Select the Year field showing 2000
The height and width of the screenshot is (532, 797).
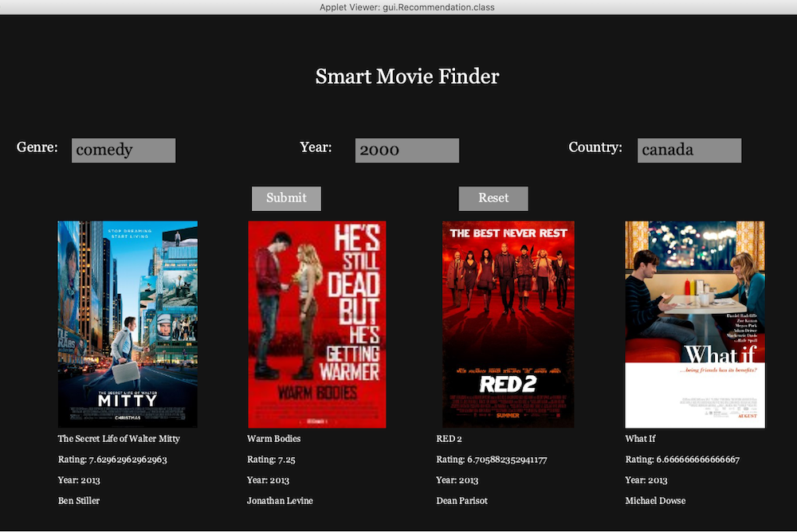(406, 151)
